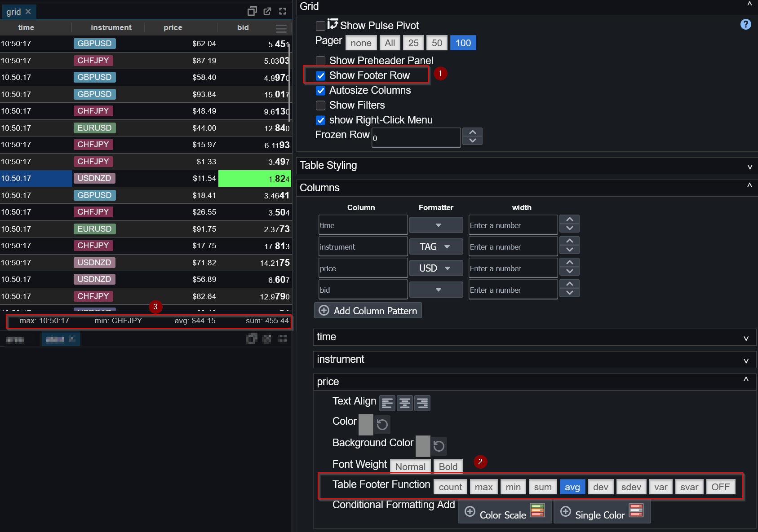Click the grid panel pop-out icon
The height and width of the screenshot is (532, 758).
[x=267, y=12]
